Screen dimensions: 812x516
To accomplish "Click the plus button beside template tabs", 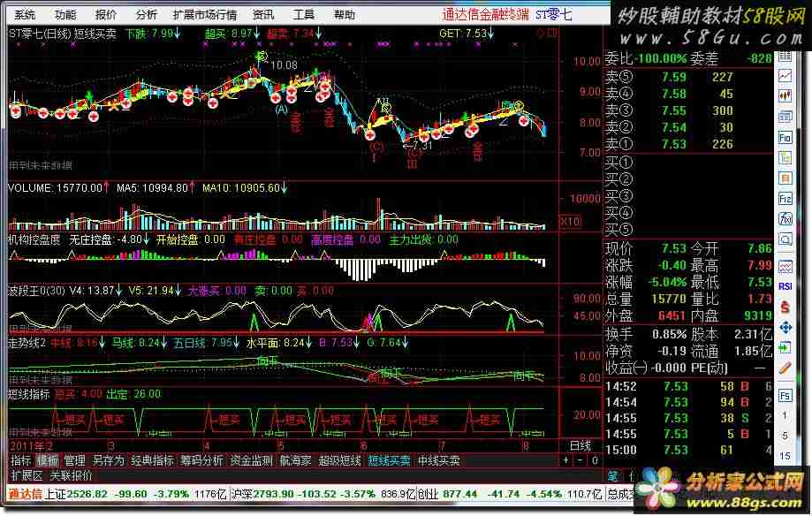I will click(x=566, y=460).
